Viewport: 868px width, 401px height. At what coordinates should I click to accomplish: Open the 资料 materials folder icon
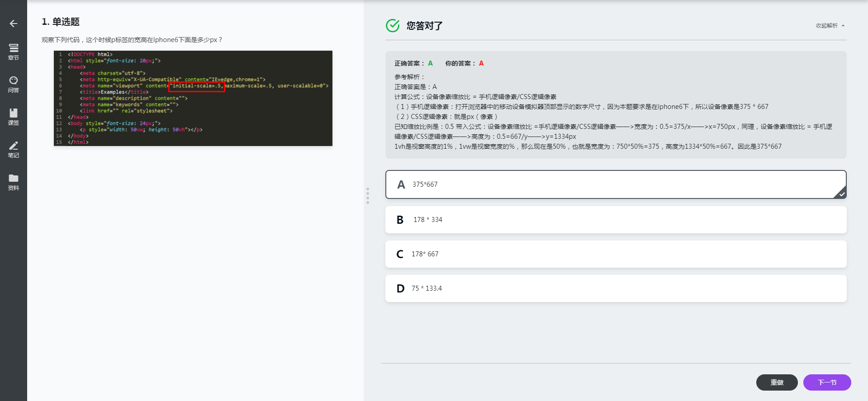(14, 182)
